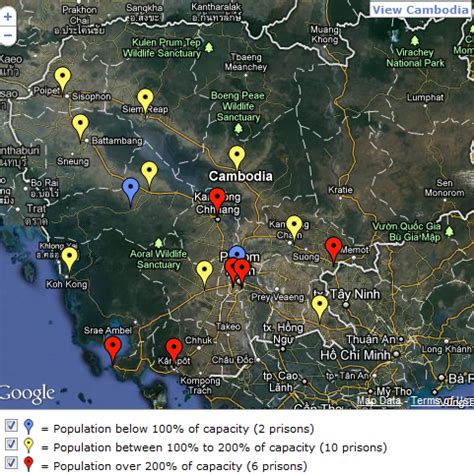Zoom out with the minus button
Screen dimensions: 474x474
click(x=7, y=35)
